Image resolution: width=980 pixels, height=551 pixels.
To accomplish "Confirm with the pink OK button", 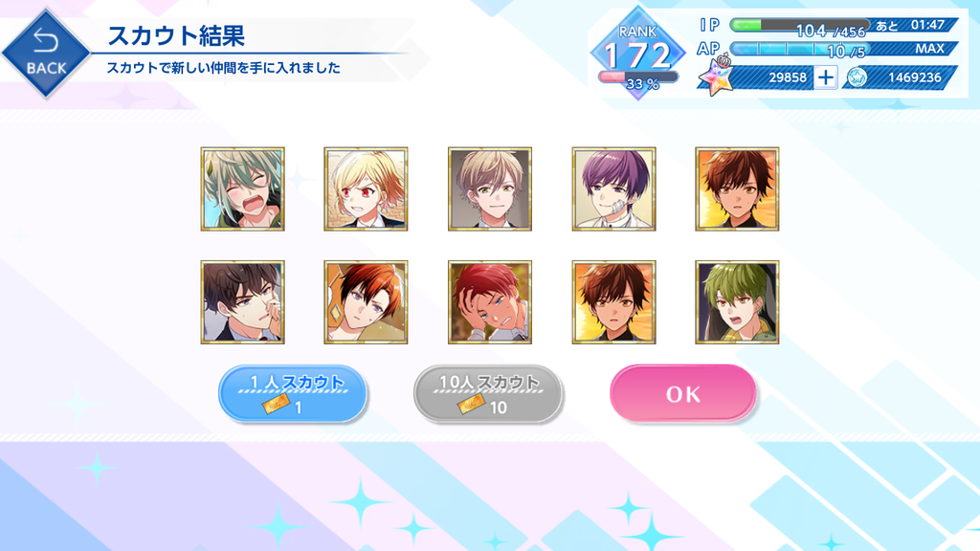I will 682,393.
